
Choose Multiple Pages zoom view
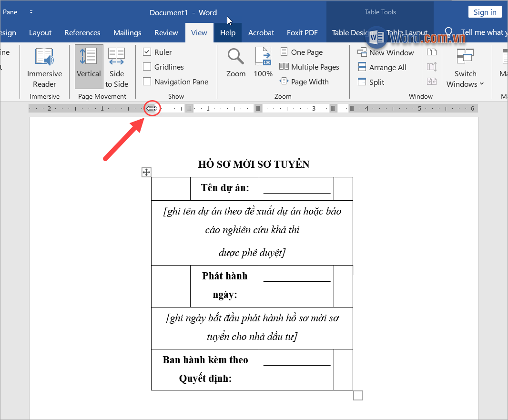tap(309, 67)
